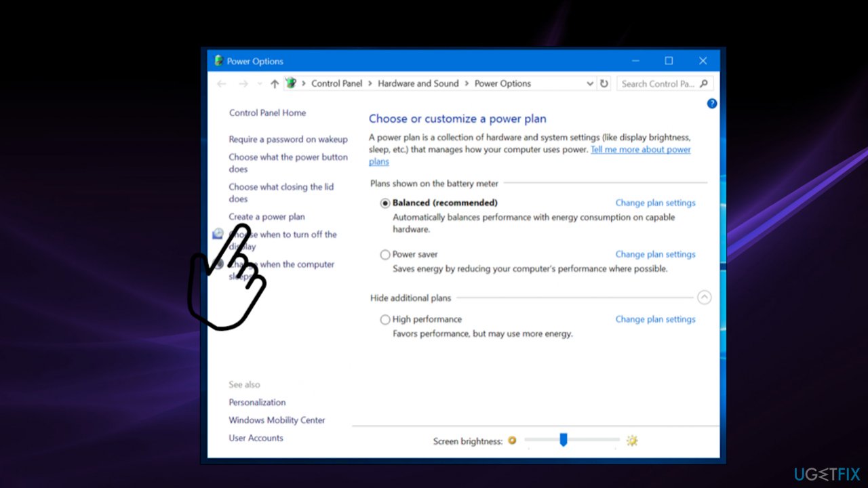Click the search magnifier icon

coord(704,83)
